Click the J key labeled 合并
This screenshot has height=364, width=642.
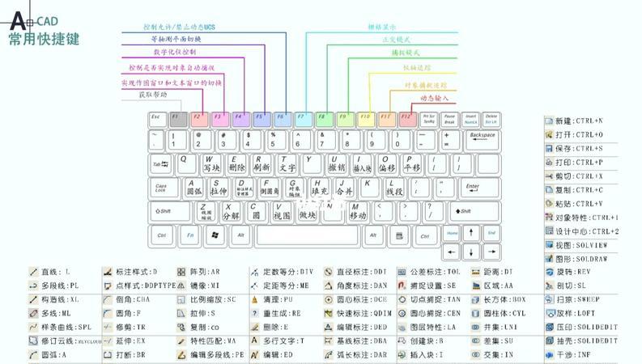(344, 188)
